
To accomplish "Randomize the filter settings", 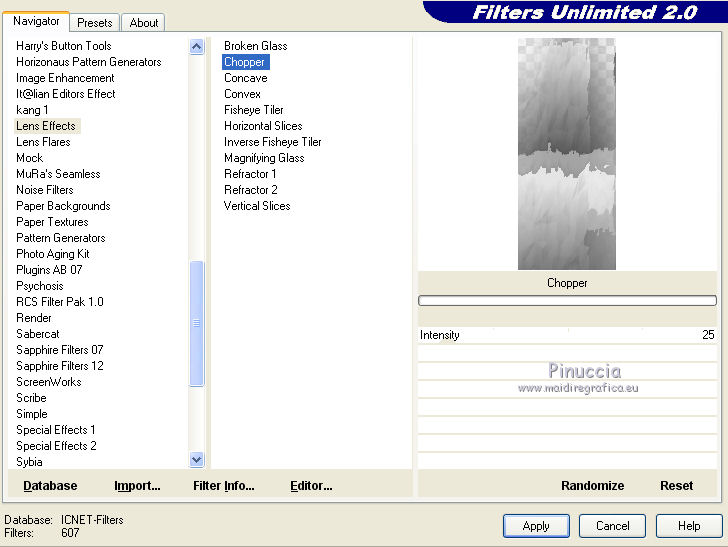I will click(592, 486).
